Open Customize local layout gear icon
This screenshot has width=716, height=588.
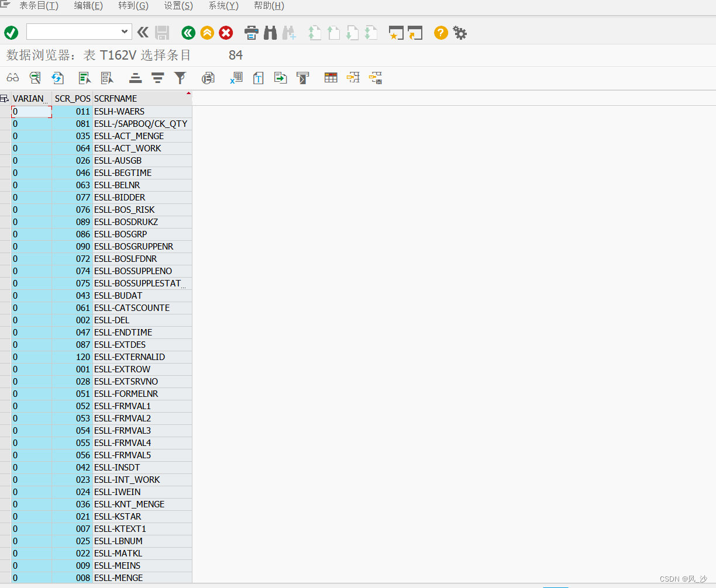click(x=460, y=33)
